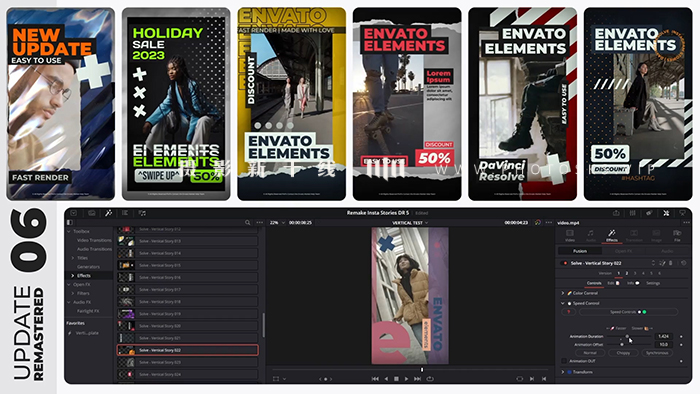This screenshot has width=700, height=394.
Task: Enable the Animation OUT checkbox
Action: (x=564, y=361)
